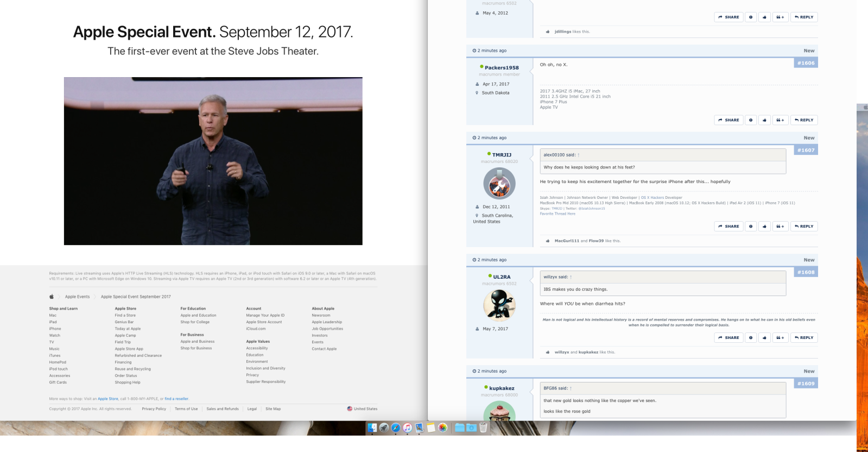Open TMRJIJ's avatar image

[499, 184]
